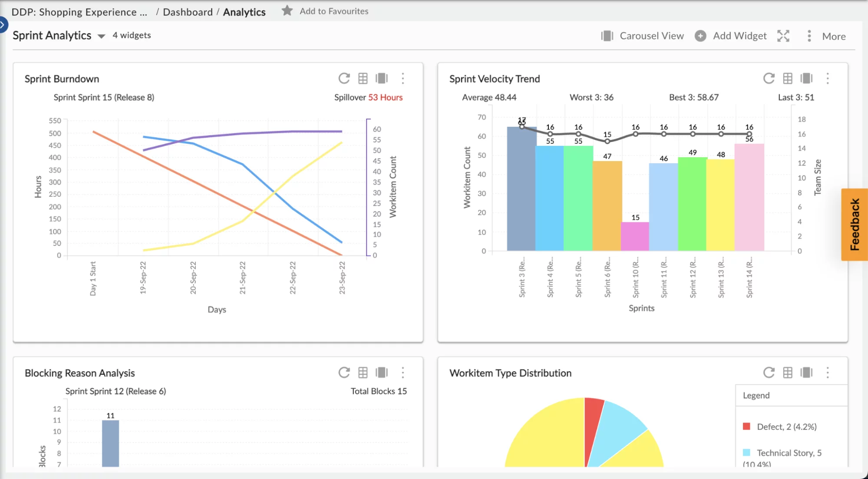Refresh the Sprint Burndown widget
The image size is (868, 479).
(x=344, y=79)
